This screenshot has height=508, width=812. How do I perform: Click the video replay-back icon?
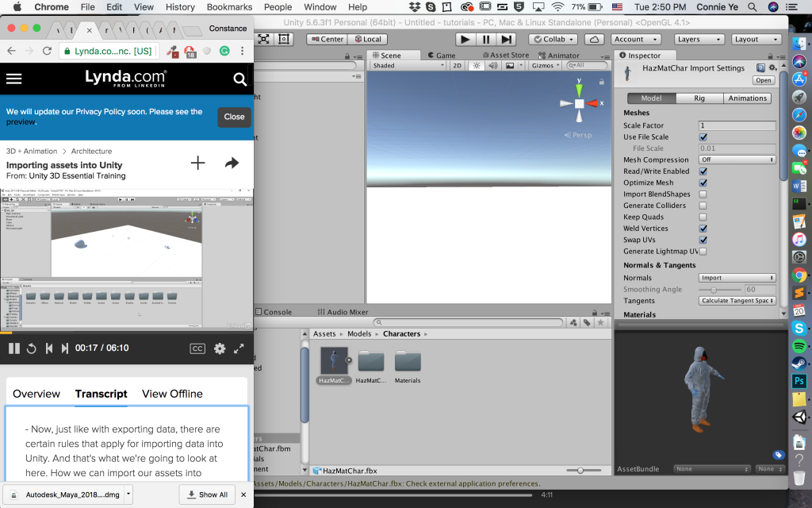point(32,348)
